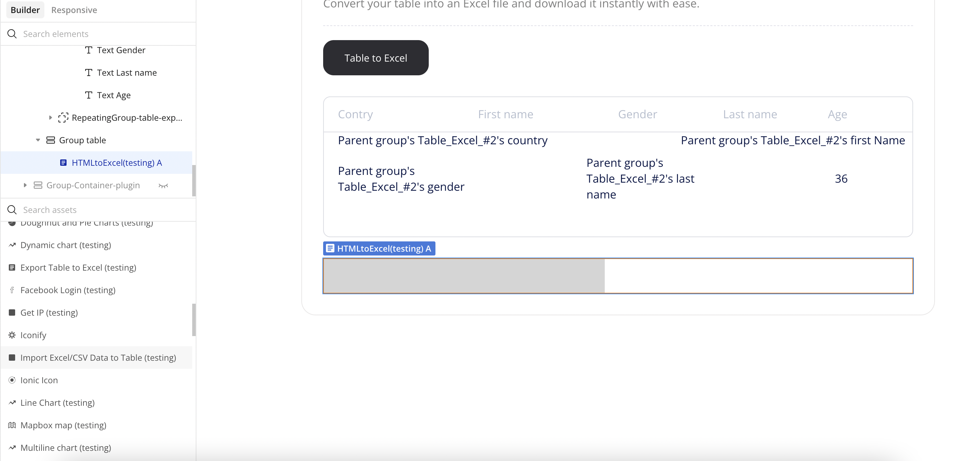Click the Facebook Login plugin icon

click(x=12, y=290)
